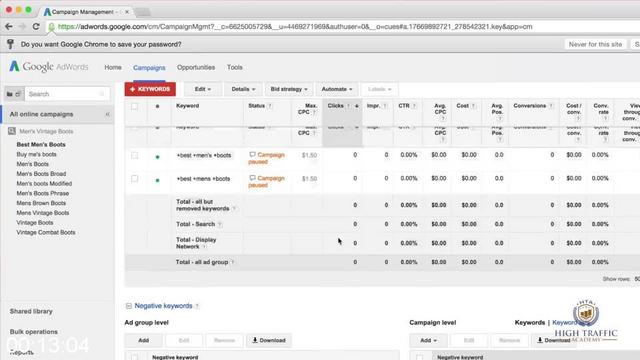
Task: Click the Keyword column header
Action: pyautogui.click(x=188, y=106)
